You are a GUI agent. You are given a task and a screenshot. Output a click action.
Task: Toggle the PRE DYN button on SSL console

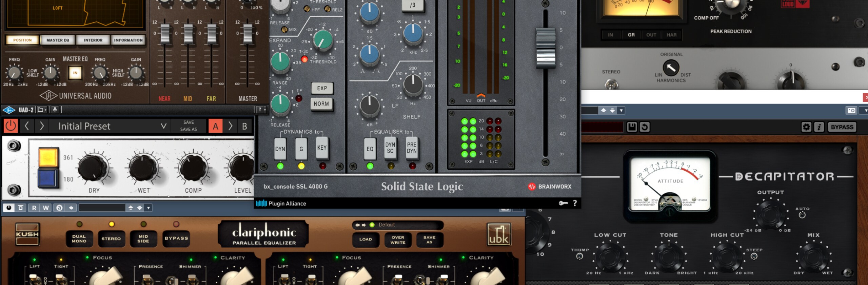(x=412, y=148)
